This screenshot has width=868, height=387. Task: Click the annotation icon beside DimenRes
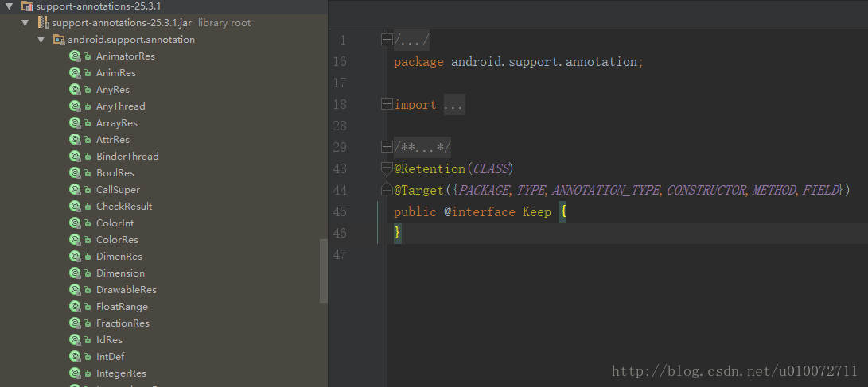point(75,257)
